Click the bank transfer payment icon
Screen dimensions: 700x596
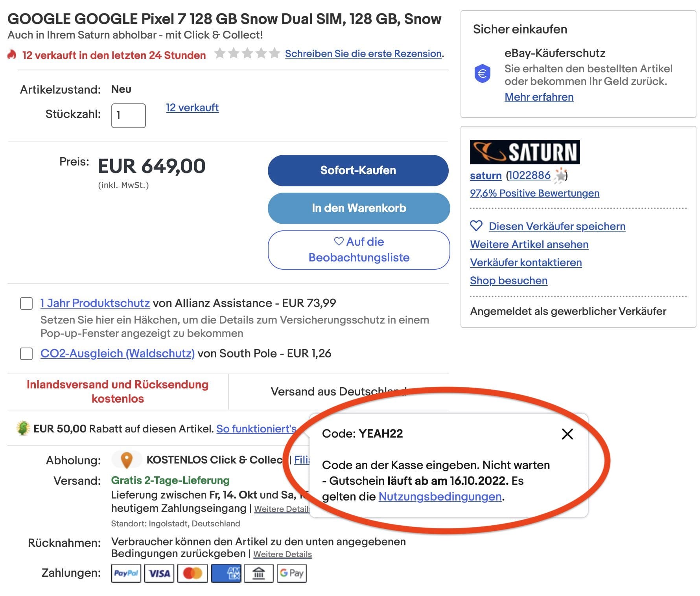[x=259, y=573]
